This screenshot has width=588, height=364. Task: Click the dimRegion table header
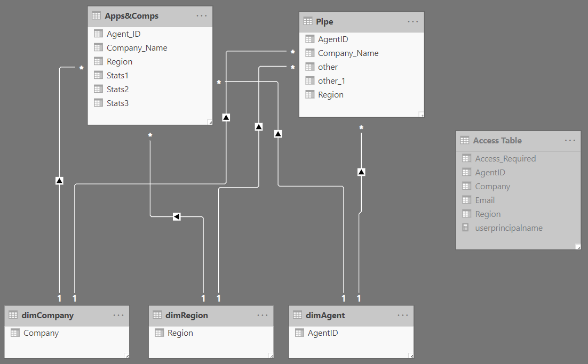211,316
